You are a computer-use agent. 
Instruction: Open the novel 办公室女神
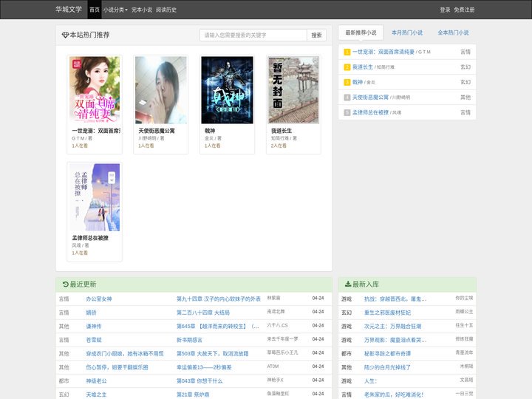[99, 299]
